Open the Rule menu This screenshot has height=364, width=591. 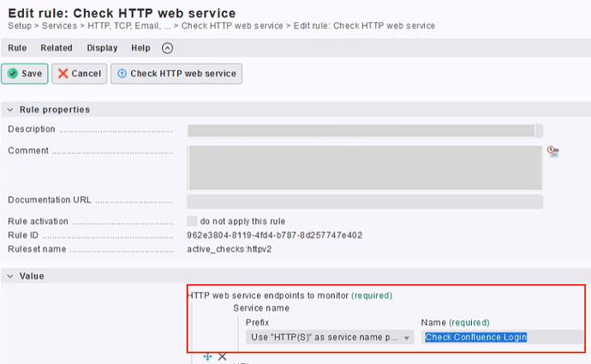pyautogui.click(x=17, y=49)
